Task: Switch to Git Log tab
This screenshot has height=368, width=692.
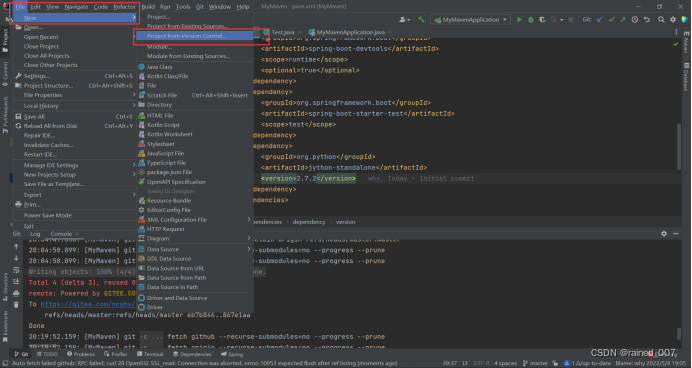Action: click(x=35, y=234)
